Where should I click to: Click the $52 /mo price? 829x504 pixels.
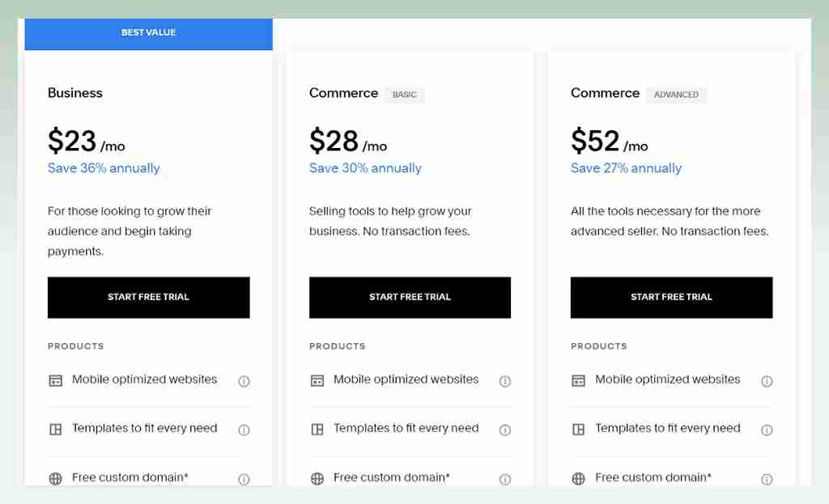tap(609, 141)
